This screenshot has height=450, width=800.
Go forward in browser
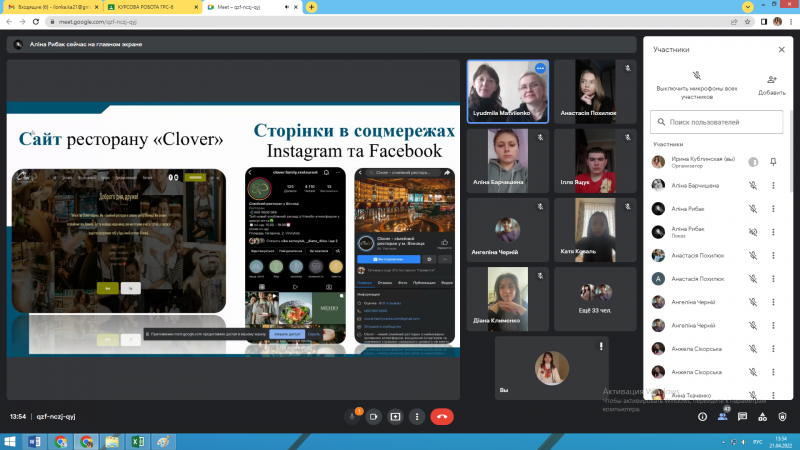tap(22, 21)
